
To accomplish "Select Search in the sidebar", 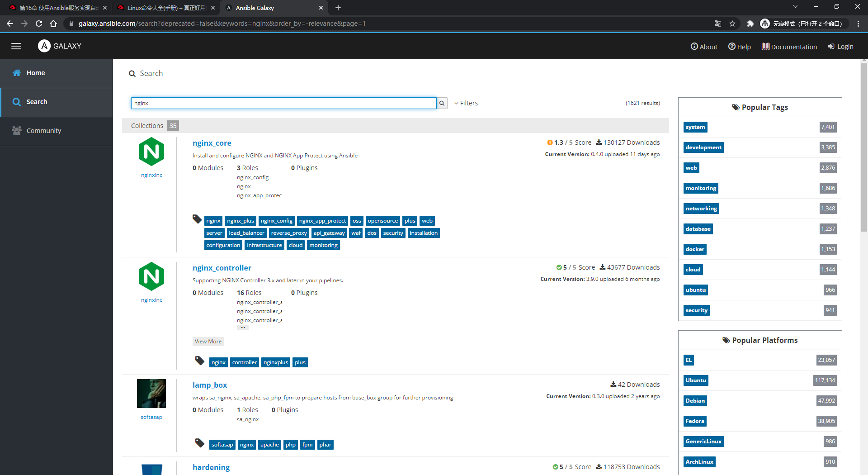I will (57, 102).
